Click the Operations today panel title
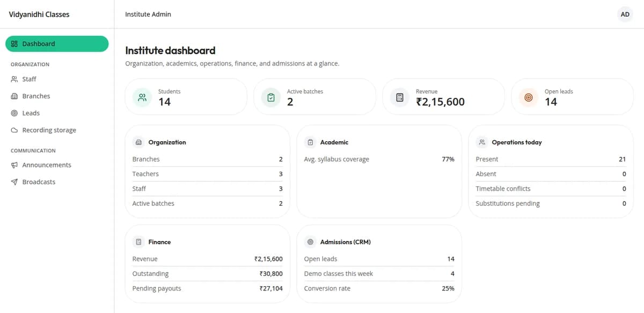644x313 pixels. click(517, 142)
